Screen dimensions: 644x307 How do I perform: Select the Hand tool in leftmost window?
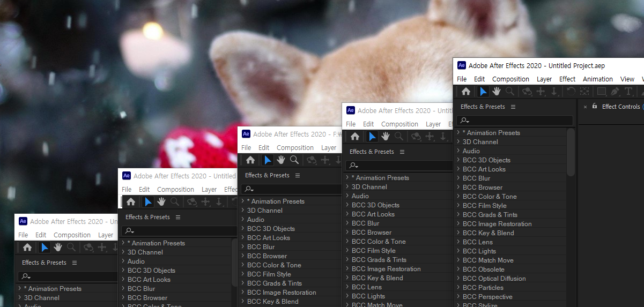(58, 248)
